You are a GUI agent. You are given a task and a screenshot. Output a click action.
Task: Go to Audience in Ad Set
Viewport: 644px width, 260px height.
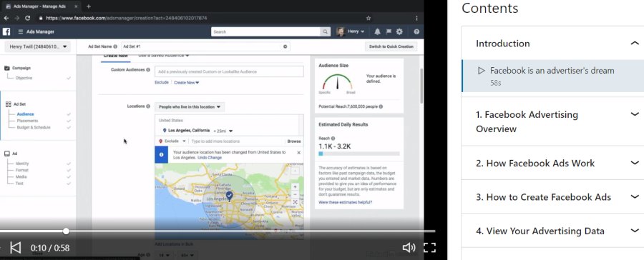coord(26,114)
